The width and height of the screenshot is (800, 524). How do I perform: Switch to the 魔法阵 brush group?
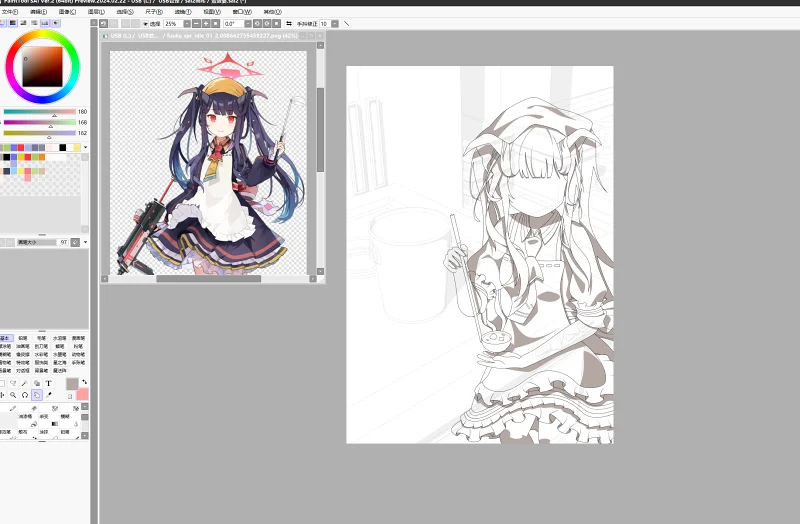pyautogui.click(x=60, y=370)
